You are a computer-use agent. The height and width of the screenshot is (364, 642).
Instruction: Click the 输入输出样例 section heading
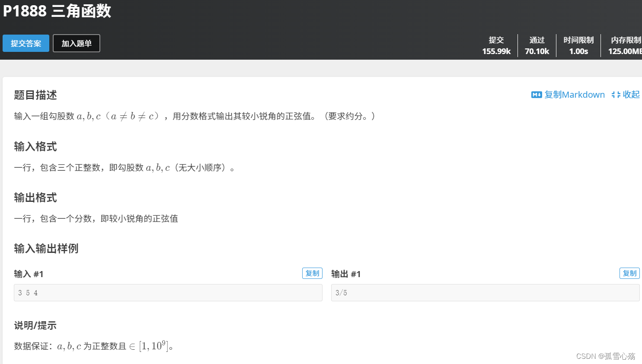pos(45,249)
